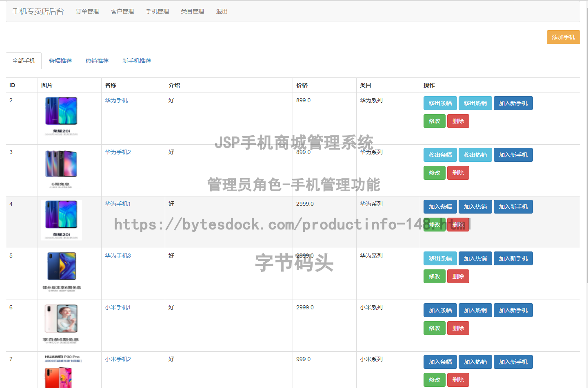Click the 手机专卖店后台 brand title
This screenshot has height=388, width=588.
[x=38, y=11]
